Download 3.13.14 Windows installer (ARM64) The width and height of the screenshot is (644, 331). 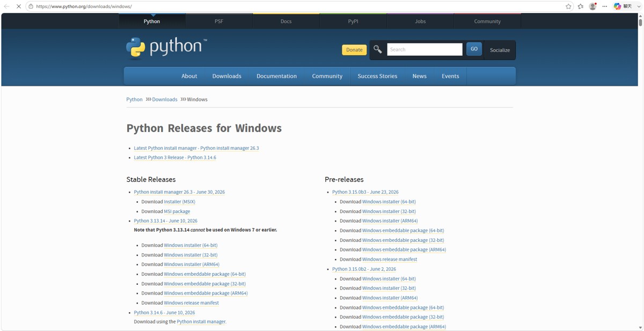[192, 264]
